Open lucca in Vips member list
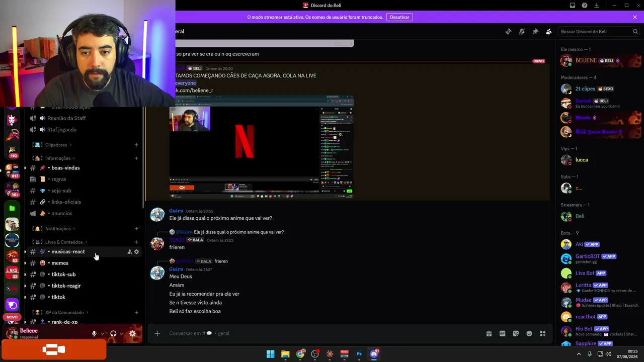This screenshot has width=644, height=362. 600,160
